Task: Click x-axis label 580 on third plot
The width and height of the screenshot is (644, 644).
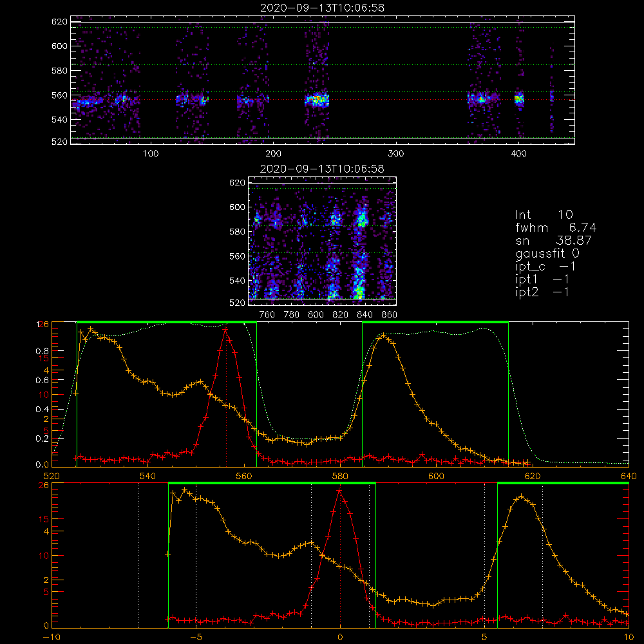Action: (341, 476)
